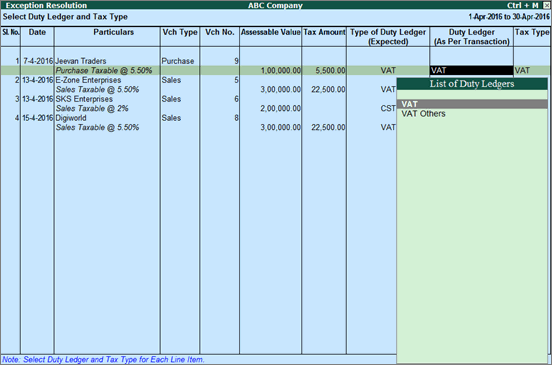The height and width of the screenshot is (365, 552).
Task: Open the E-Zone Enterprises sales voucher
Action: point(88,80)
